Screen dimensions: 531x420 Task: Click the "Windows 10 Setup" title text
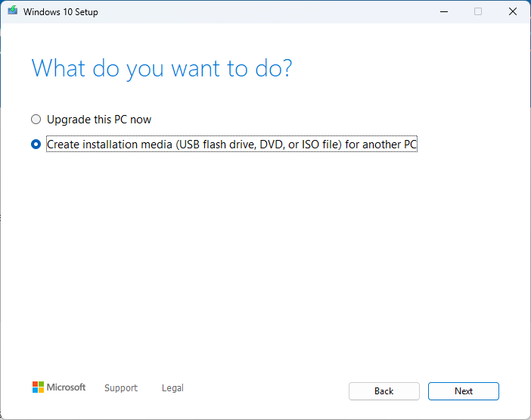pyautogui.click(x=61, y=12)
